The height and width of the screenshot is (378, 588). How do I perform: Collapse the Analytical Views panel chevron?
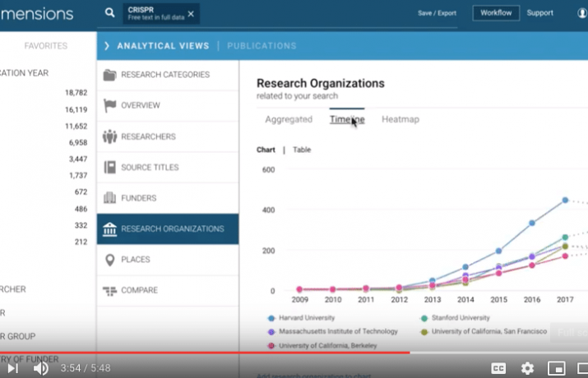click(x=106, y=46)
